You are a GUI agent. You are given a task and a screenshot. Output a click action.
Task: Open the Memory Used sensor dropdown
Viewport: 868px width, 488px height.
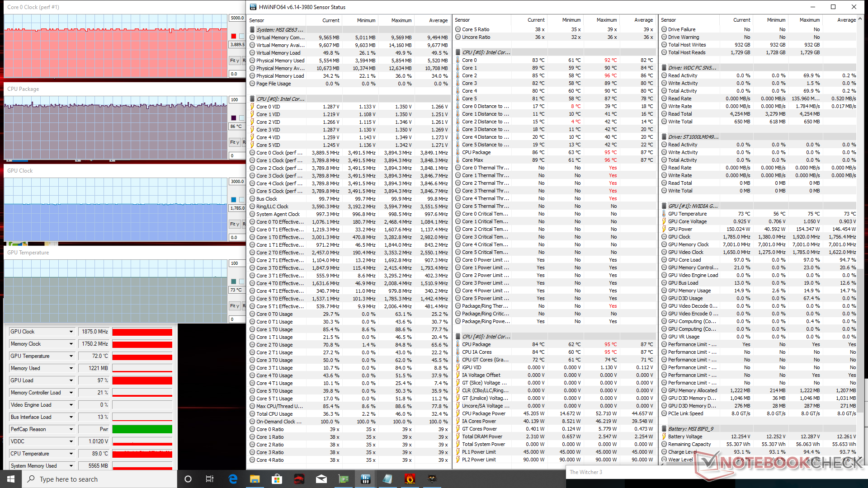(x=71, y=368)
